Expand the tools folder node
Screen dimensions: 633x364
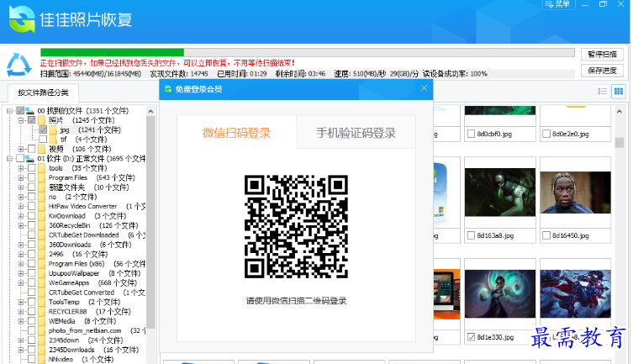pos(20,168)
